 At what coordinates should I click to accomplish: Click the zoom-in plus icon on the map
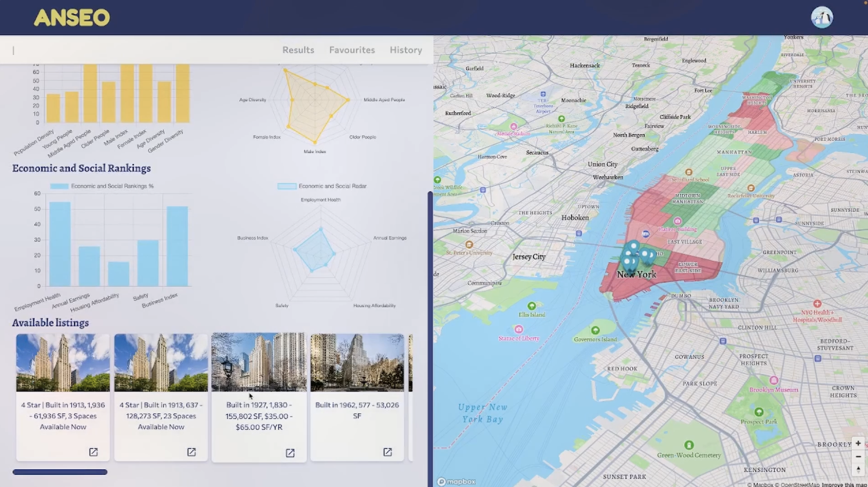click(x=859, y=444)
